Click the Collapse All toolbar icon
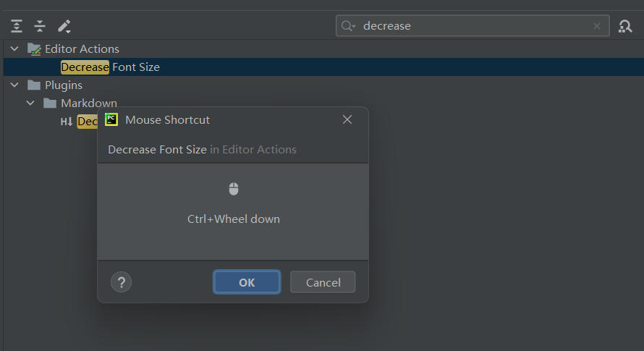The height and width of the screenshot is (351, 644). (40, 26)
